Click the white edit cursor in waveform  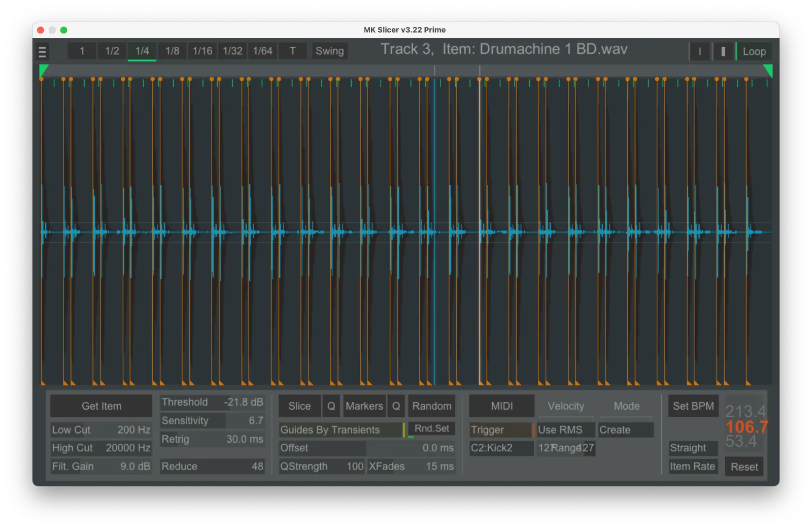coord(480,231)
